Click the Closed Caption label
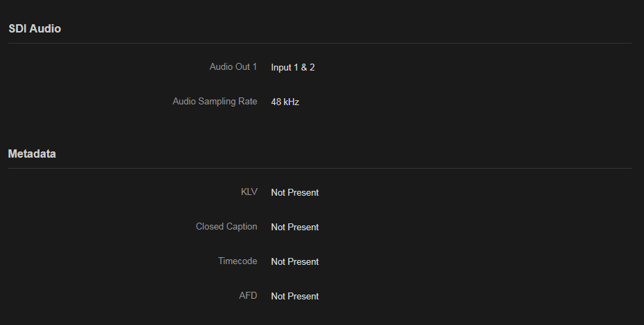This screenshot has height=325, width=644. point(226,227)
